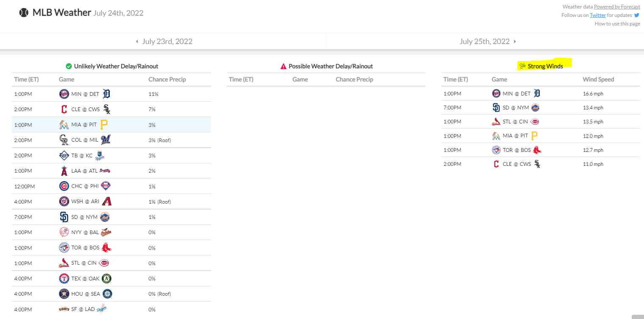
Task: Click the 12.0 mph wind speed value
Action: click(593, 136)
